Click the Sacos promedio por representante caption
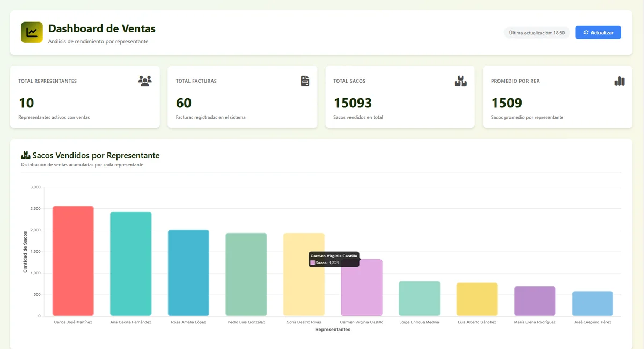Viewport: 644px width, 349px height. (527, 117)
